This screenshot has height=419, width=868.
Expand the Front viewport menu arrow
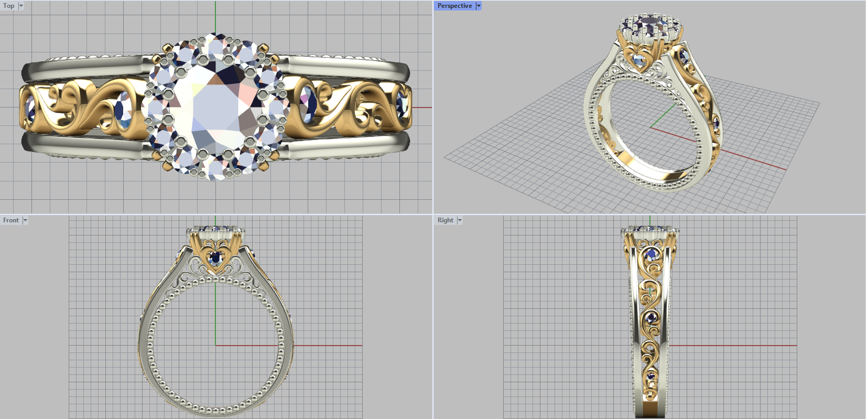tap(25, 220)
